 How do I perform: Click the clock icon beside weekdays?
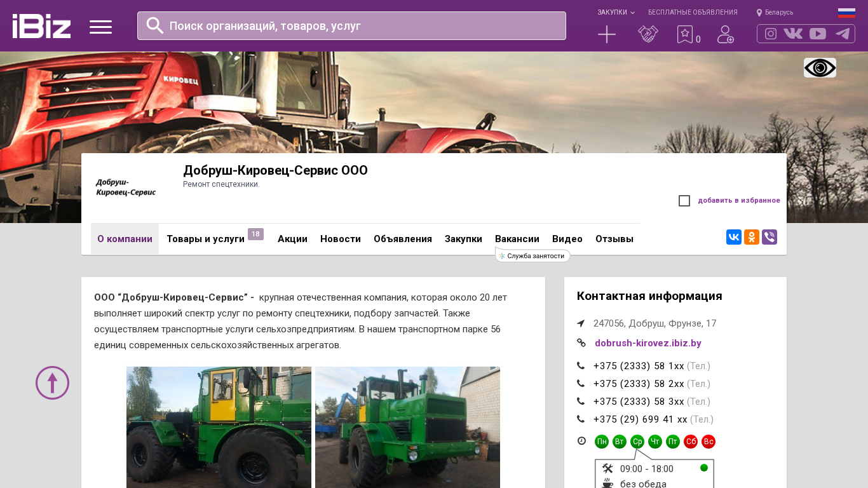(581, 441)
